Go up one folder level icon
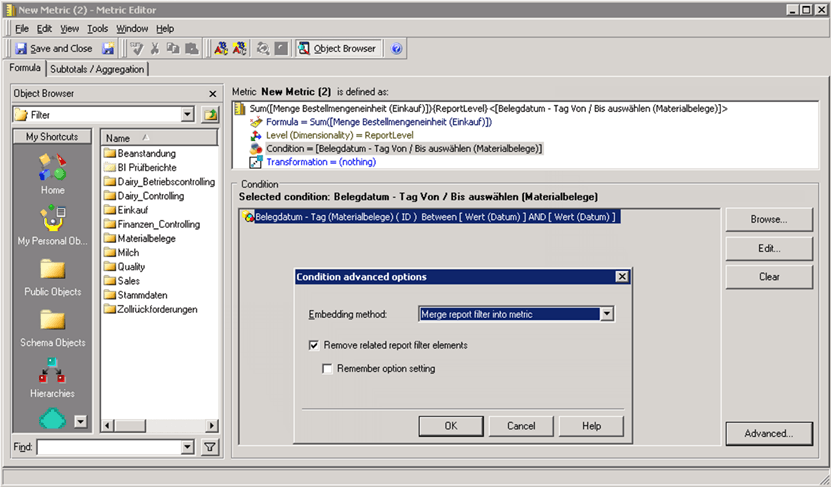 (210, 114)
